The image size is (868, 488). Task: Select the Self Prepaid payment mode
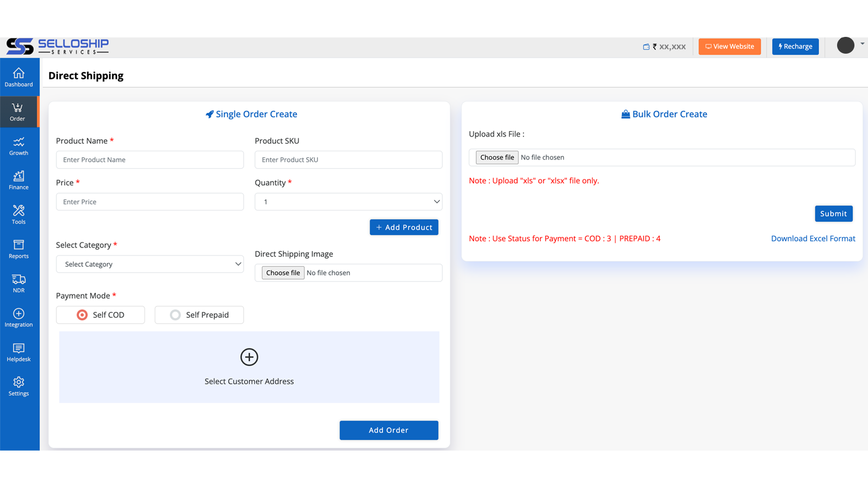click(199, 314)
